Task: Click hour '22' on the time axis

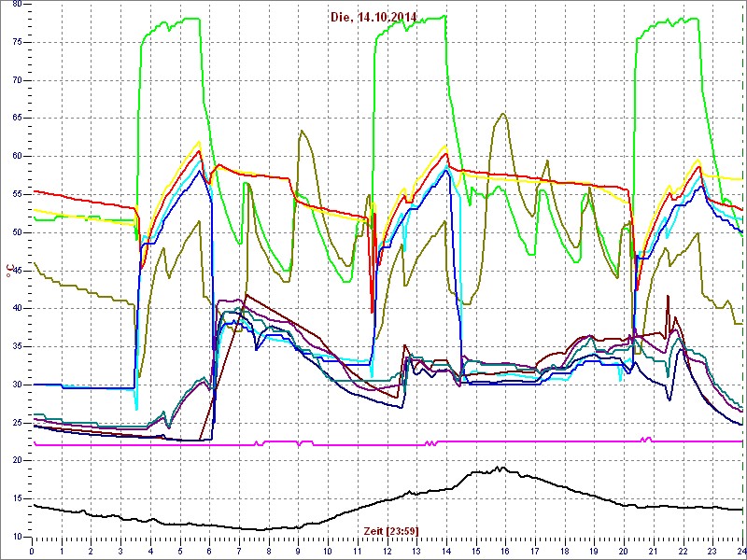Action: [684, 552]
